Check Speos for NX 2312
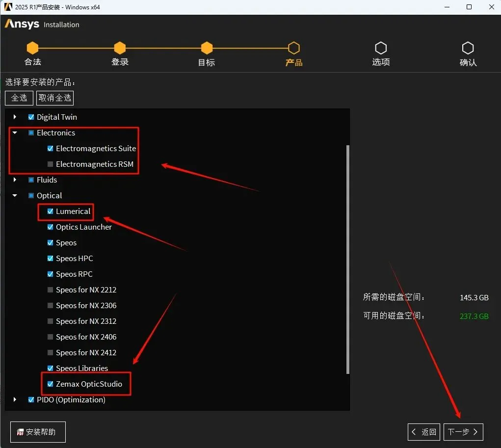 [x=50, y=321]
